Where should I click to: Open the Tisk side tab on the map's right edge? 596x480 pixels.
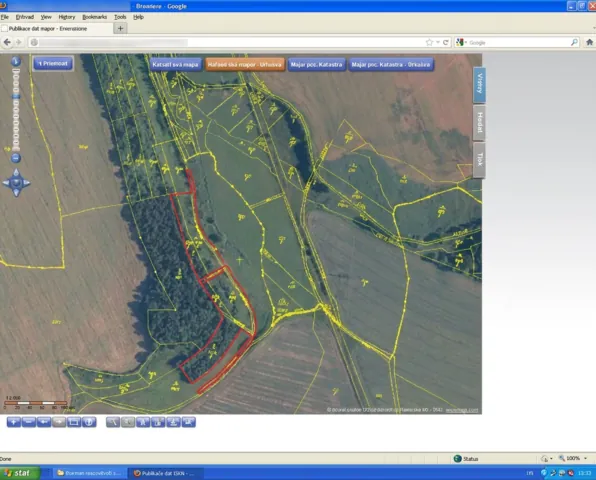point(479,160)
